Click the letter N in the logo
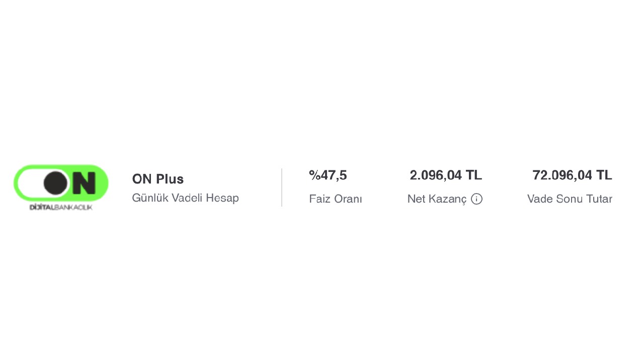This screenshot has height=362, width=644. point(84,183)
